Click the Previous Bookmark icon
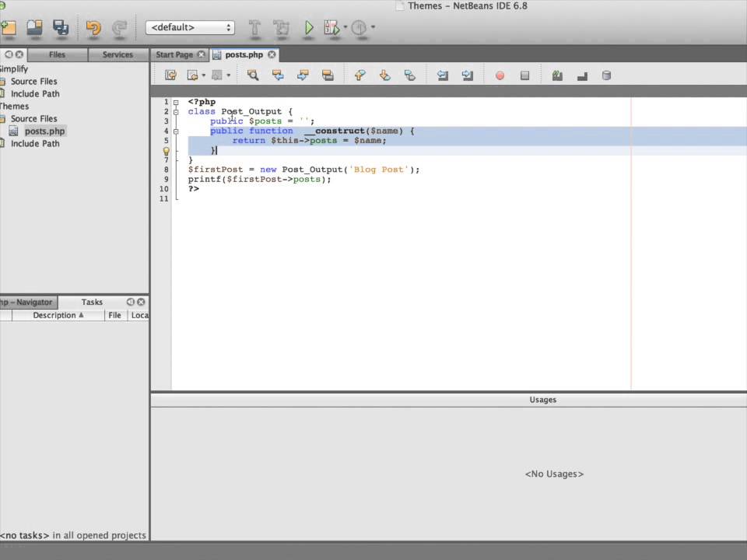 tap(359, 75)
